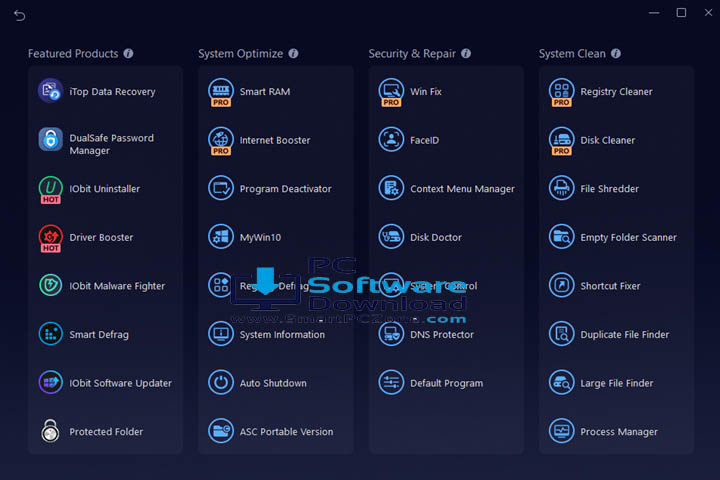Click the 'Registry Cleaner' label
This screenshot has height=480, width=720.
(x=617, y=92)
